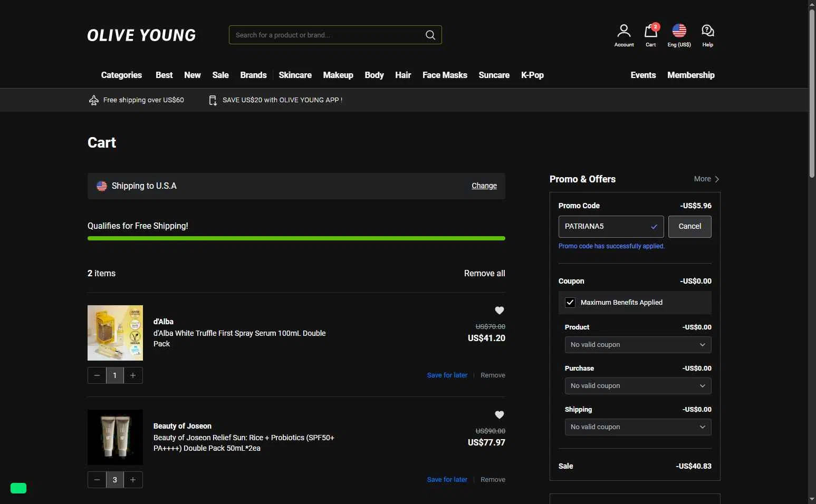Open the Help chat icon
This screenshot has width=816, height=504.
coord(707,31)
